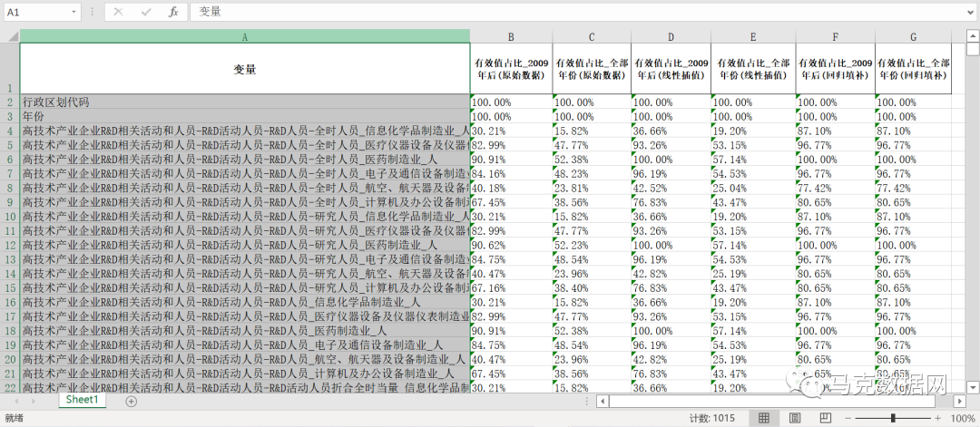Click cell C15 showing 38.40%

coord(592,287)
